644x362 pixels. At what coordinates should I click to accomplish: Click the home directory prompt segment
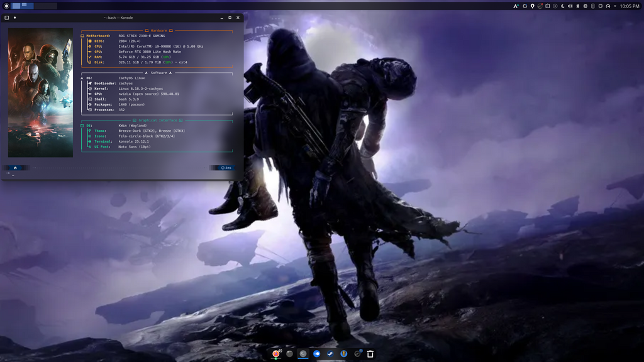click(x=15, y=167)
